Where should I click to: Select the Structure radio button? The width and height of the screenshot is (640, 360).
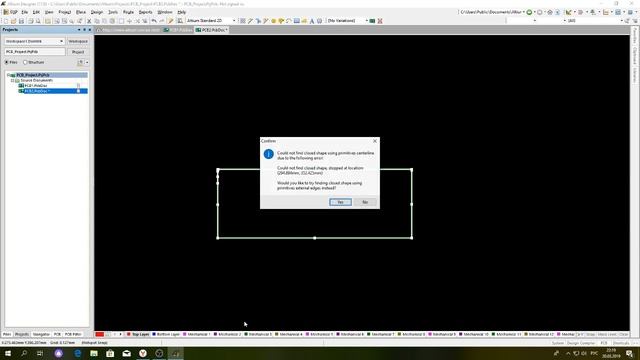25,62
